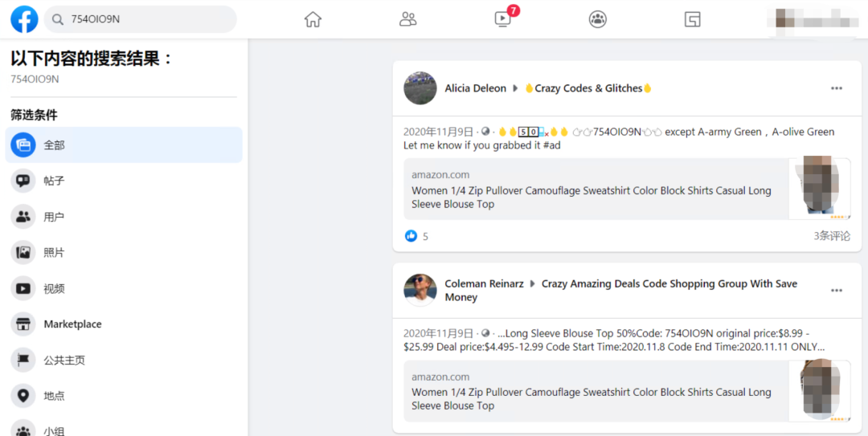868x436 pixels.
Task: Click the 筛选条件 heading
Action: coord(34,115)
